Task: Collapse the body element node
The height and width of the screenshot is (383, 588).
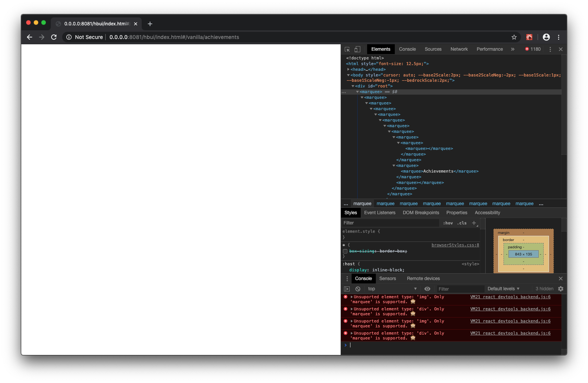Action: (x=348, y=75)
